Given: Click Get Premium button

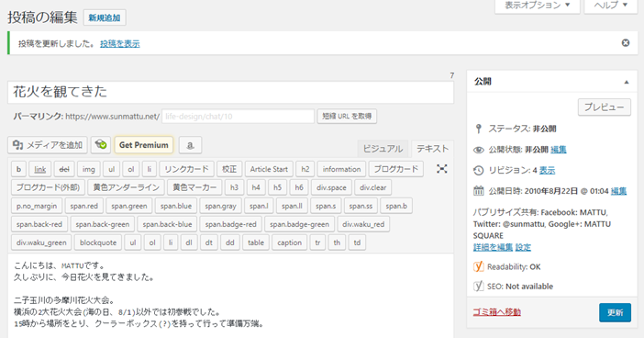Looking at the screenshot, I should [x=144, y=145].
